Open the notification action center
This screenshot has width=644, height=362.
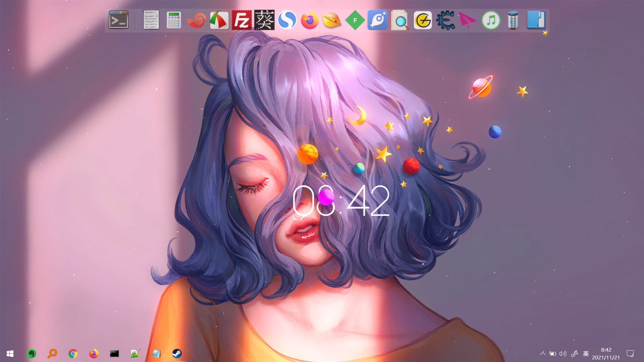point(630,354)
